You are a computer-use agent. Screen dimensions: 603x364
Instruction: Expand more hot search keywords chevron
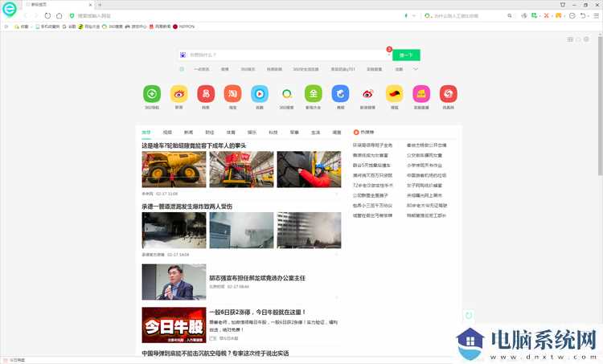pyautogui.click(x=416, y=69)
